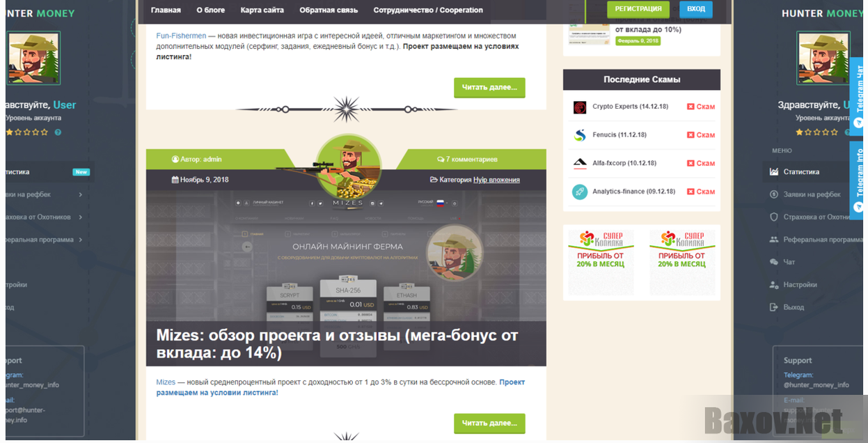This screenshot has height=443, width=868.
Task: Click the user icon beside Автор: admin
Action: point(175,160)
